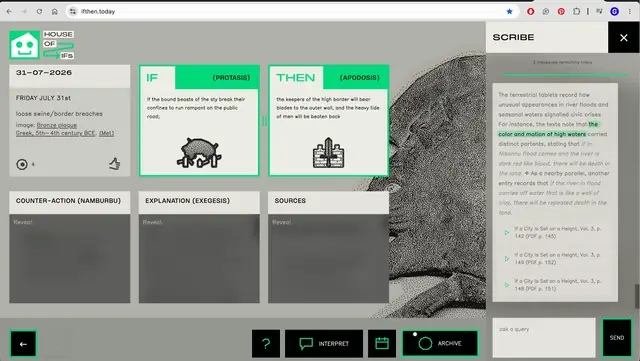Send the query to Scribe
Screen dimensions: 640x361
[x=617, y=338]
